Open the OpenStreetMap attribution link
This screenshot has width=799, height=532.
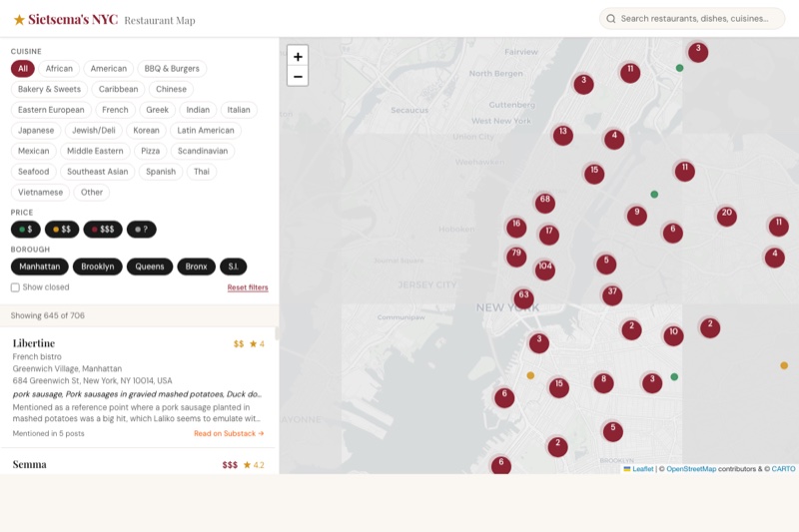click(x=691, y=469)
